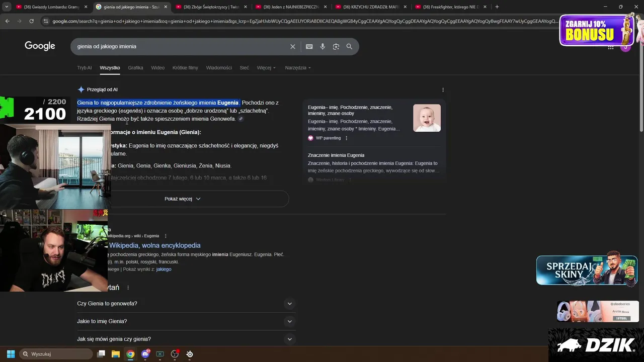Switch to the Wideo tab

pyautogui.click(x=157, y=67)
